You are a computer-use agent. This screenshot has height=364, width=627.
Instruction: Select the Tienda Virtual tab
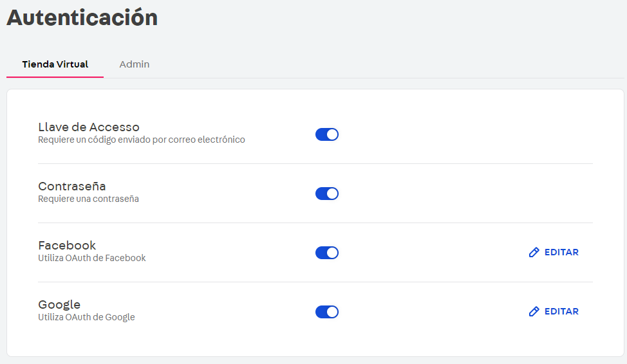tap(55, 64)
